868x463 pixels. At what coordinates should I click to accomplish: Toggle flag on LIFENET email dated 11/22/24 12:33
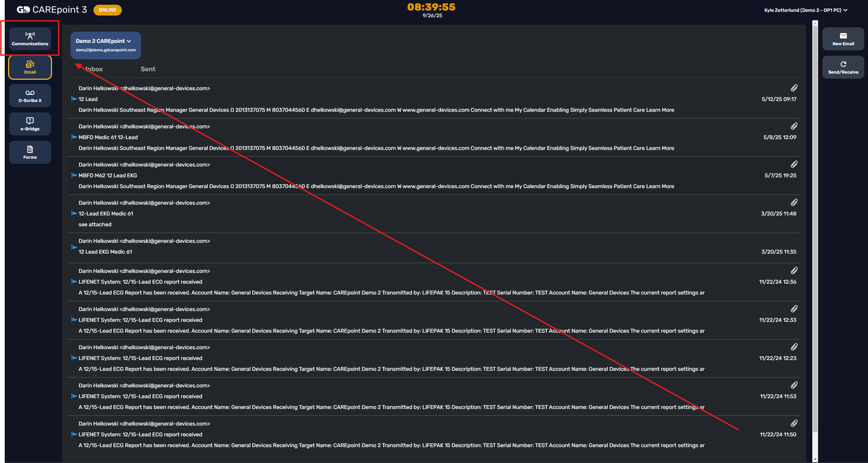74,320
